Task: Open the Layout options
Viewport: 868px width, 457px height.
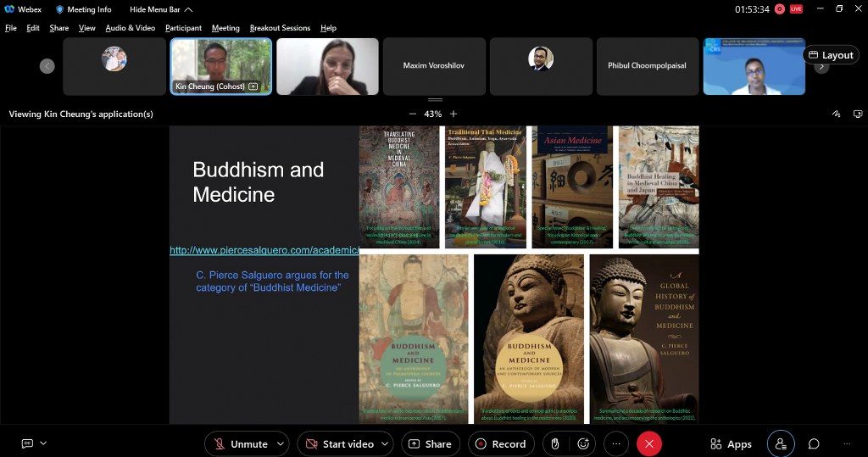Action: (831, 55)
